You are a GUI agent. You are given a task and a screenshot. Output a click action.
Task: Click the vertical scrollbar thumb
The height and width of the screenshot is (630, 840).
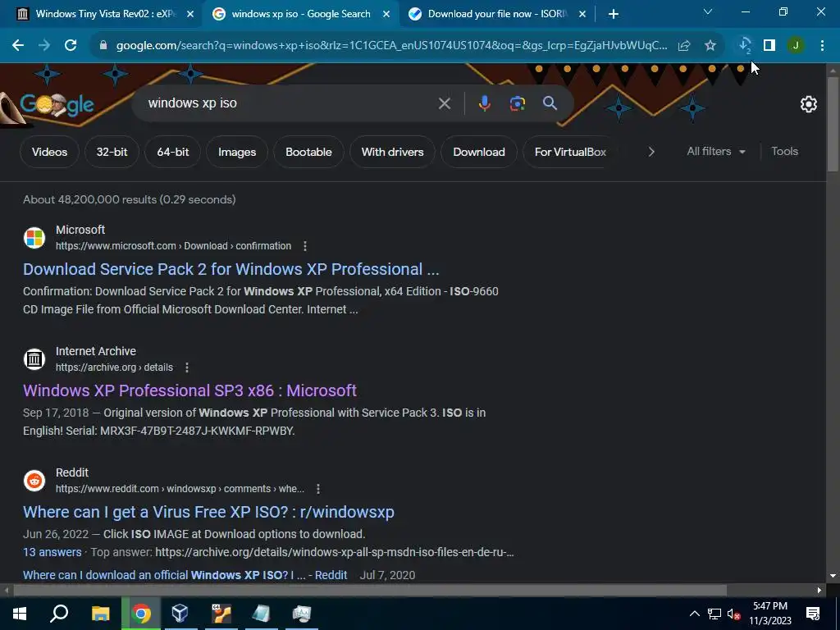click(833, 125)
